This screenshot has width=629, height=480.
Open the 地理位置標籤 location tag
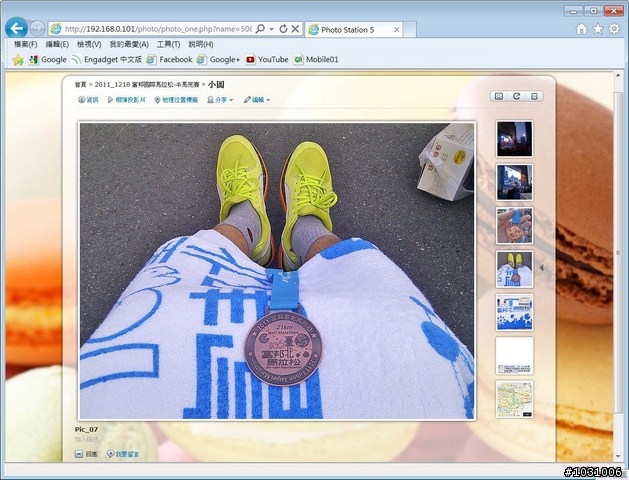[176, 100]
